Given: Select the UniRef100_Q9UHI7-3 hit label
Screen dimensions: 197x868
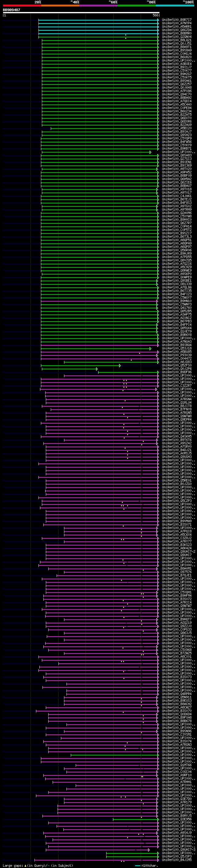Looking at the screenshot, I should click(x=179, y=850).
